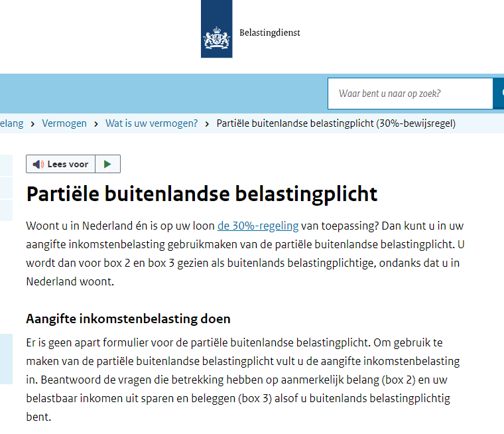
Task: Click the heading 'Partiële buitenlandse belastingplicht'
Action: point(202,194)
